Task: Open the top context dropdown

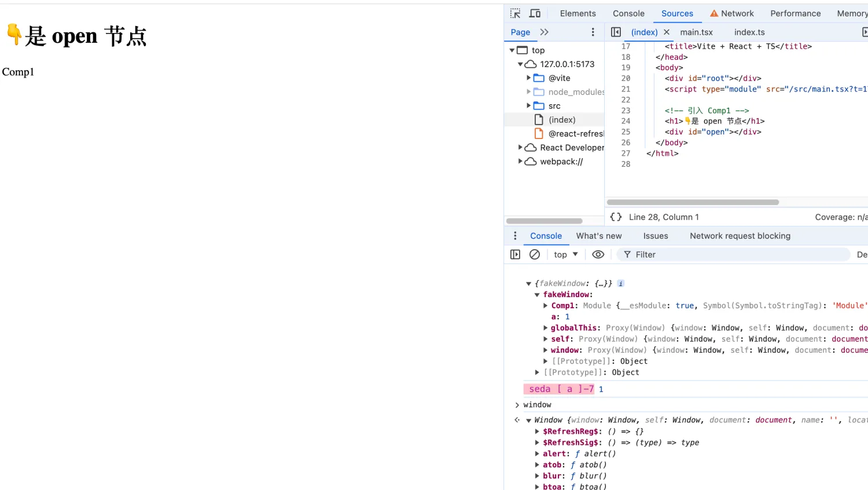Action: coord(565,254)
